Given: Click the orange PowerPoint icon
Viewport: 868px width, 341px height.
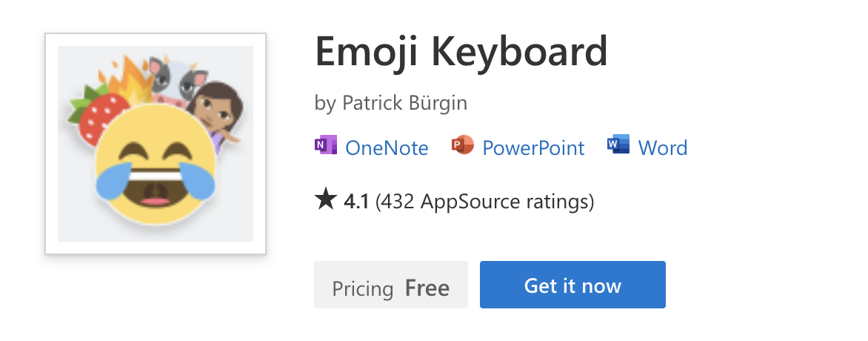Looking at the screenshot, I should [462, 147].
